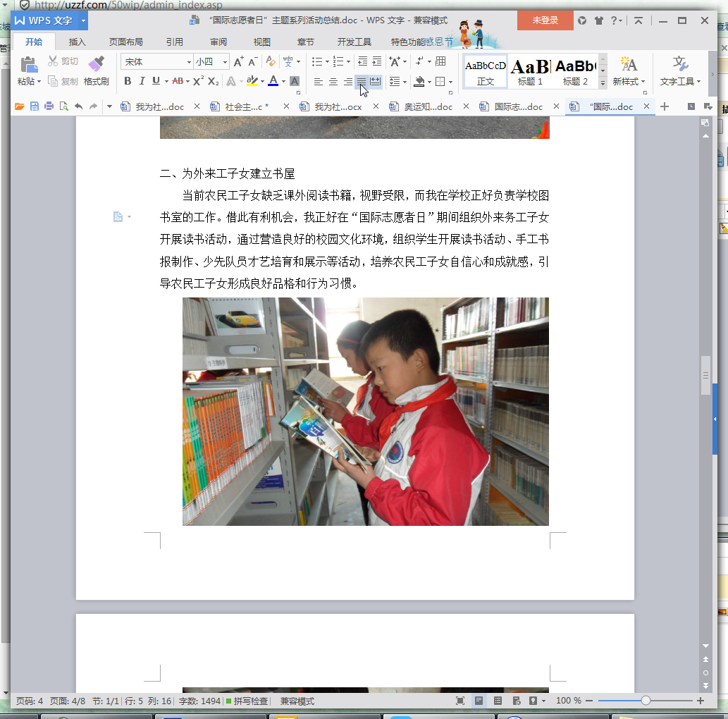The image size is (728, 719).
Task: Click the decrease indent icon
Action: tap(363, 61)
